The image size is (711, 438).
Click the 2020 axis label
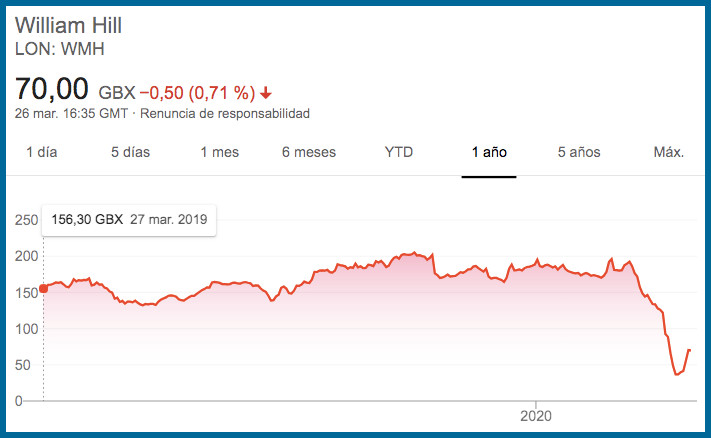(536, 416)
